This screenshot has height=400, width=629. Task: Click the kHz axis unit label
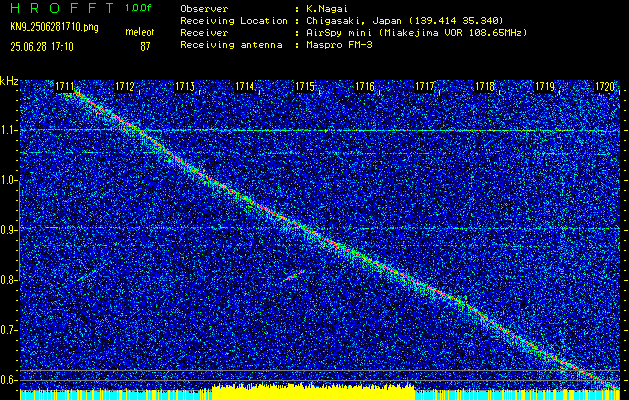pyautogui.click(x=9, y=81)
